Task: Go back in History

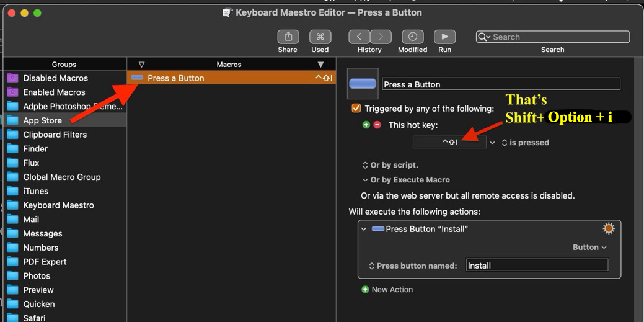Action: pos(359,37)
